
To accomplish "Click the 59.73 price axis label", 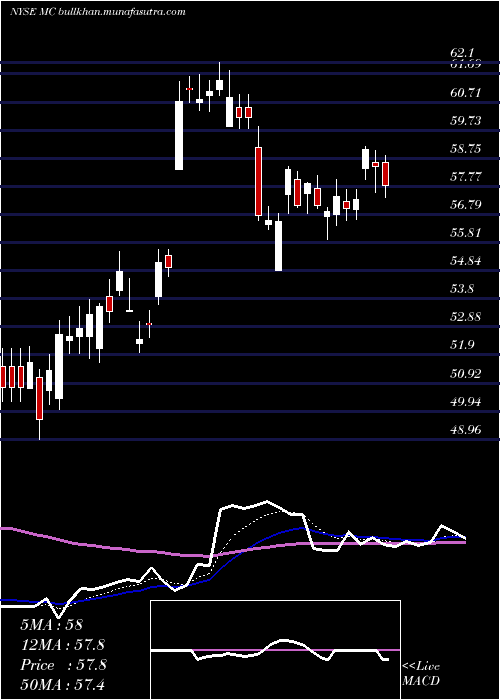I will [x=466, y=121].
